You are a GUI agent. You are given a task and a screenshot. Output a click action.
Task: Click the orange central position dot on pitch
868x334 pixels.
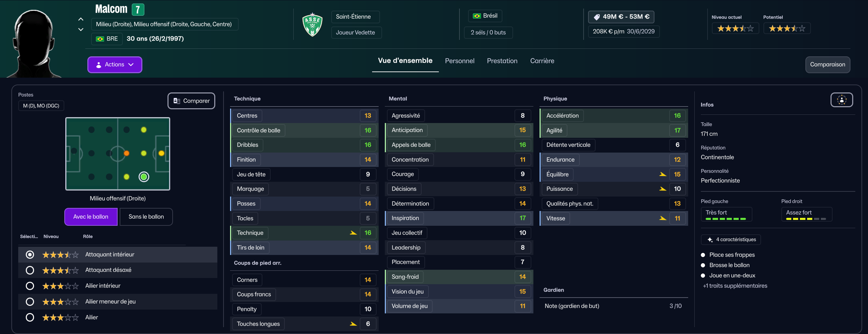click(x=127, y=153)
